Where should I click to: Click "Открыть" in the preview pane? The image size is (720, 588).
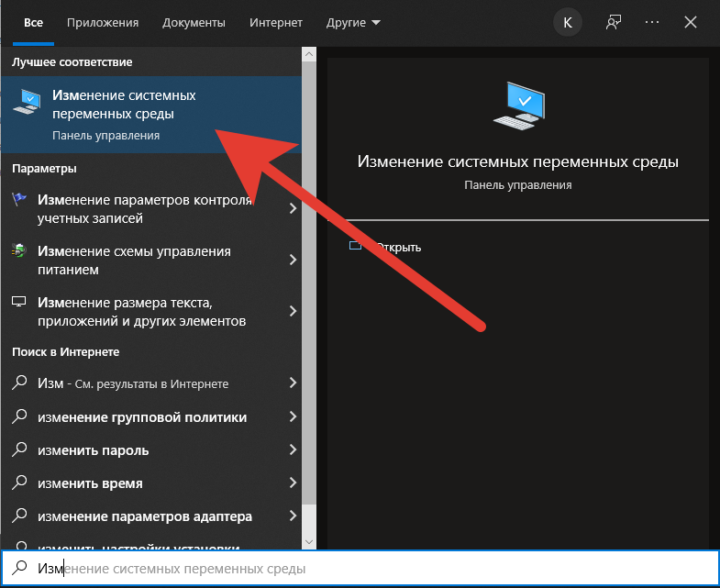pos(396,248)
